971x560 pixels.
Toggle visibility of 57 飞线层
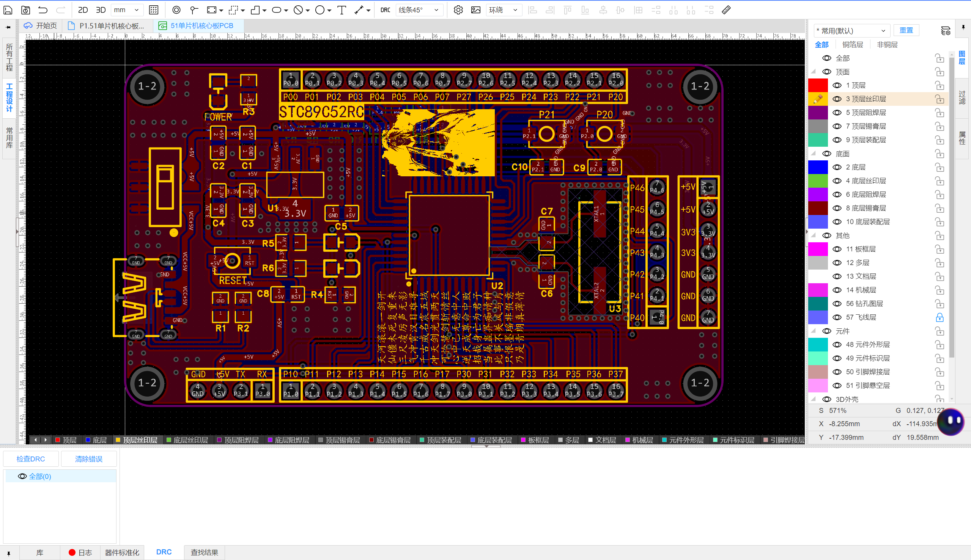click(837, 317)
